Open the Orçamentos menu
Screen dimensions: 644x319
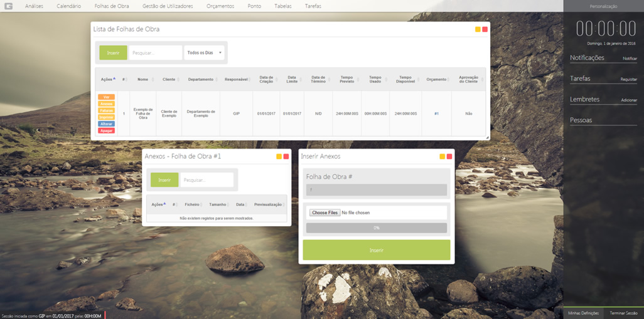(220, 6)
